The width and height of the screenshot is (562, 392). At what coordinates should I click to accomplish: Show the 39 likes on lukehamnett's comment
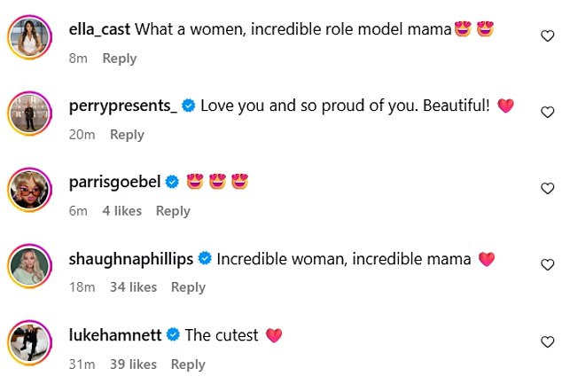133,364
